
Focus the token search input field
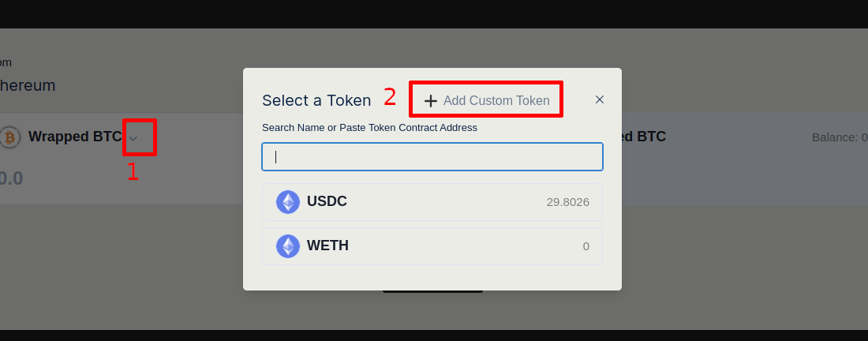tap(432, 156)
